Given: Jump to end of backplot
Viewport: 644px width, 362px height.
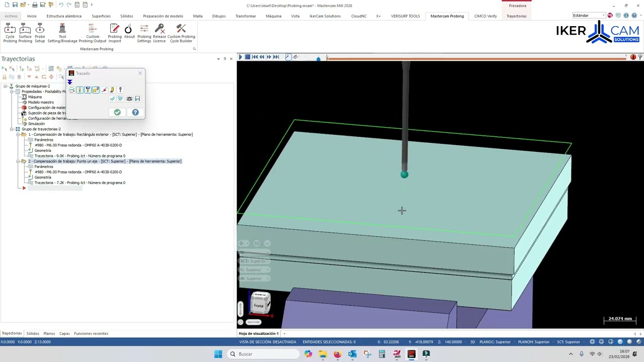Looking at the screenshot, I should click(x=276, y=57).
